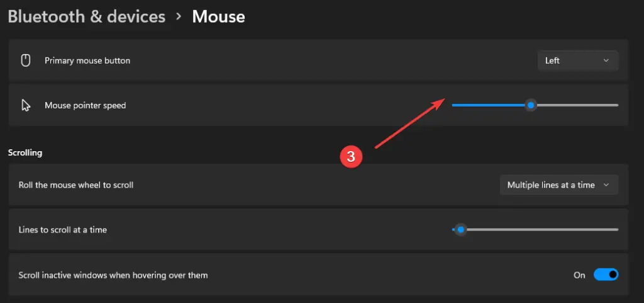Go back to Bluetooth & devices breadcrumb

[87, 17]
